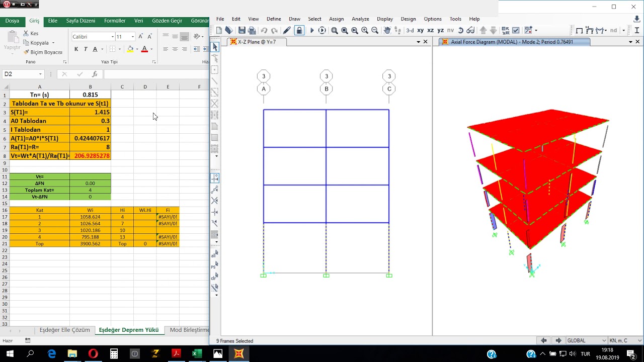Open the SAP2000 Assign menu
Screen dimensions: 644x362
pos(337,19)
